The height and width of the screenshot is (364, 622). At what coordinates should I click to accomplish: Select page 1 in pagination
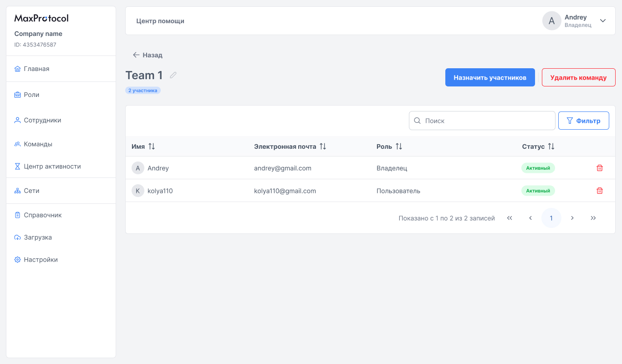tap(551, 218)
